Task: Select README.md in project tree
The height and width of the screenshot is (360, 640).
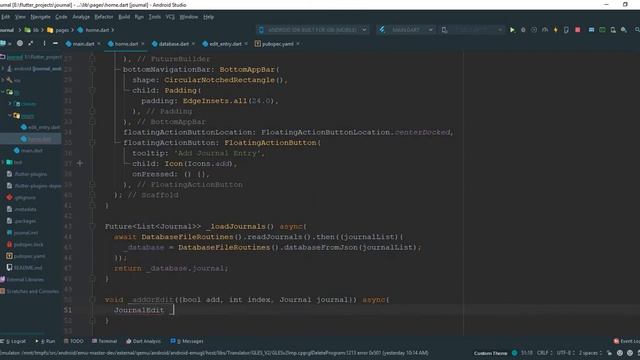Action: click(24, 268)
